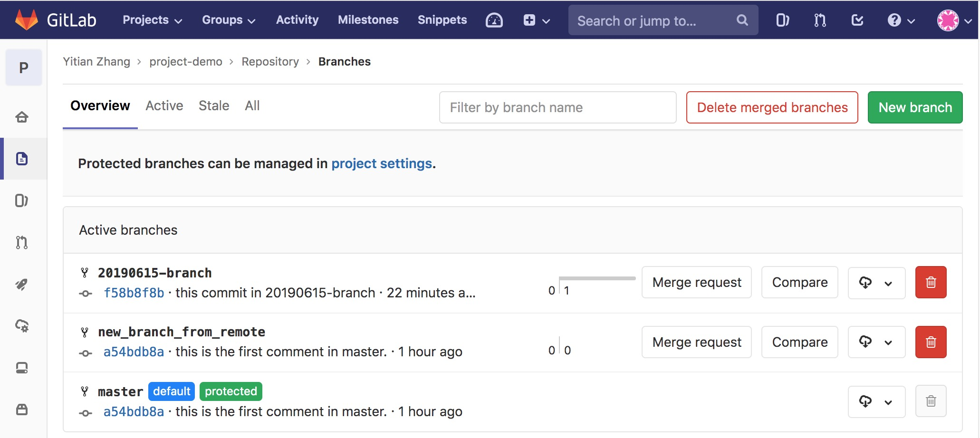980x438 pixels.
Task: Open the plus-sign create new dropdown
Action: pos(536,20)
